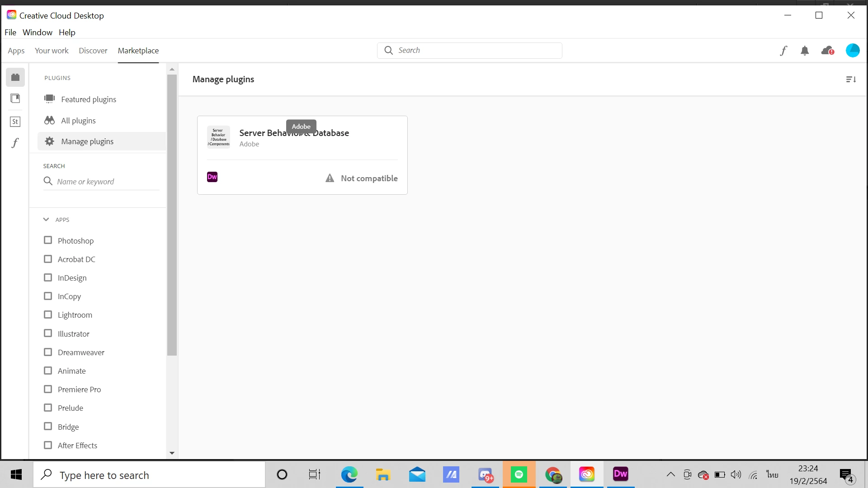Open the Featured plugins page

tap(89, 99)
